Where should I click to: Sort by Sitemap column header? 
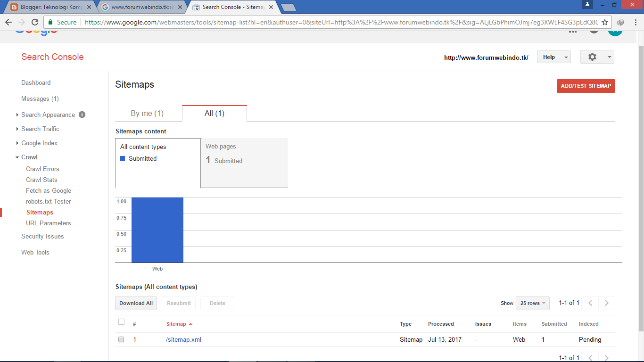coord(179,324)
